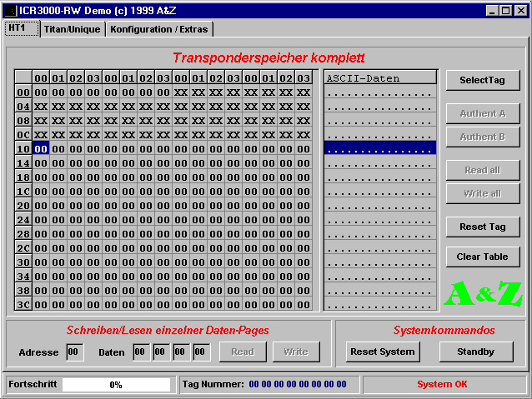532x399 pixels.
Task: Select row header 34 in memory table
Action: point(23,277)
